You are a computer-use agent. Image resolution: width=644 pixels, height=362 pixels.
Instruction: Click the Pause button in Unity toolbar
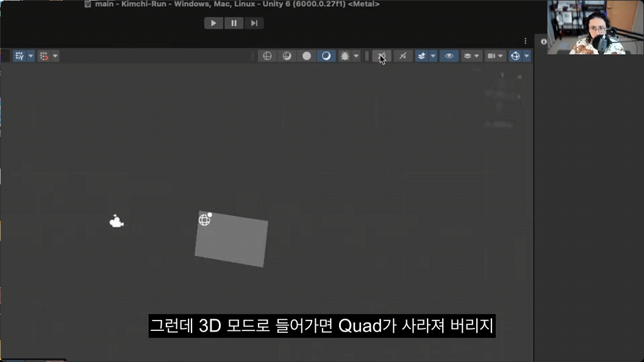(234, 23)
